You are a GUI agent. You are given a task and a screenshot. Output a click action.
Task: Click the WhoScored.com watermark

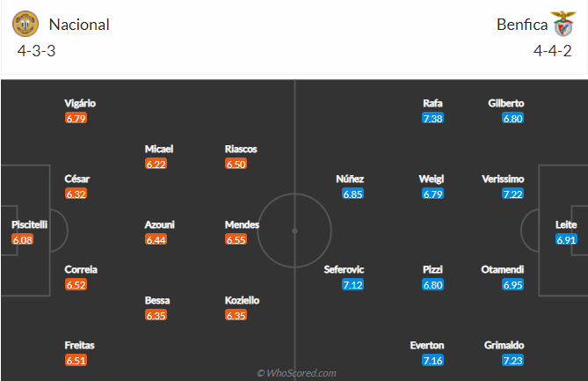tap(296, 373)
